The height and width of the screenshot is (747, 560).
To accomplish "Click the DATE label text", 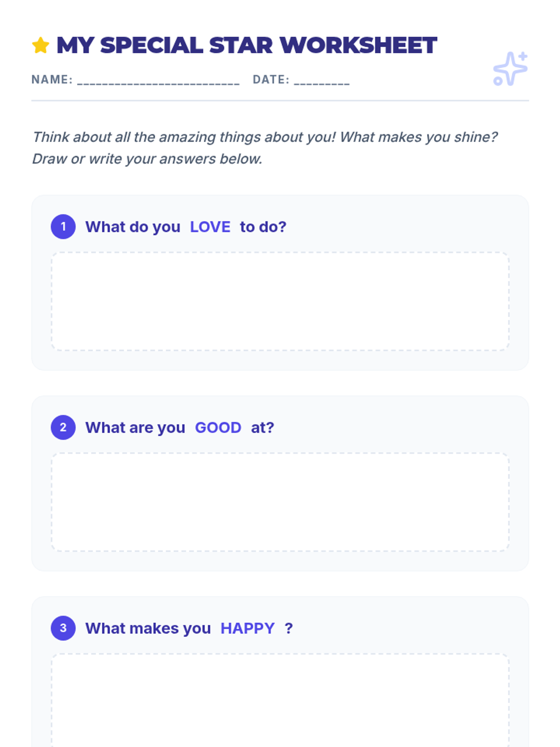I will (271, 80).
